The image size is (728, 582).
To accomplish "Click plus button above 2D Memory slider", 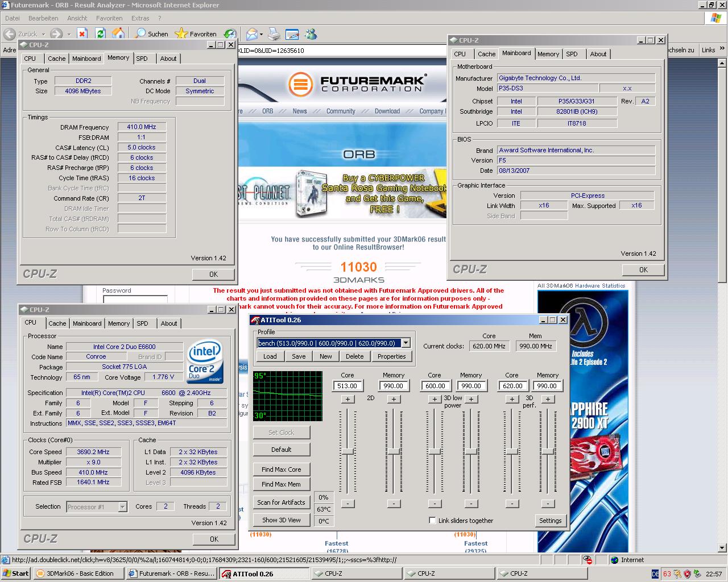I will tap(394, 399).
